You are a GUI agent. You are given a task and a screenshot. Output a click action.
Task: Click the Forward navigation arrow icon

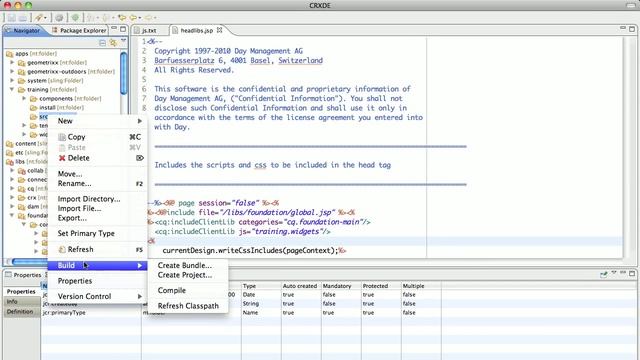(149, 18)
